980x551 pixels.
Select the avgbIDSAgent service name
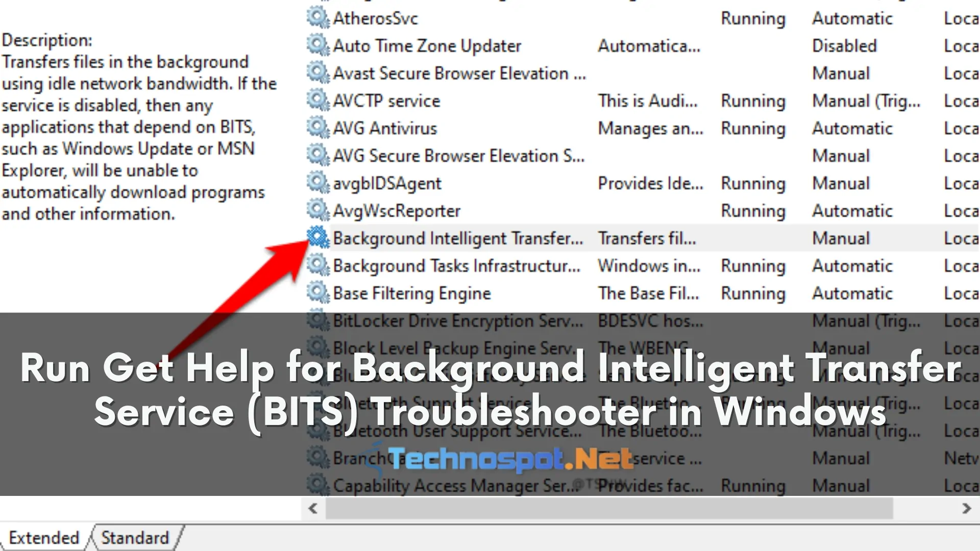387,184
